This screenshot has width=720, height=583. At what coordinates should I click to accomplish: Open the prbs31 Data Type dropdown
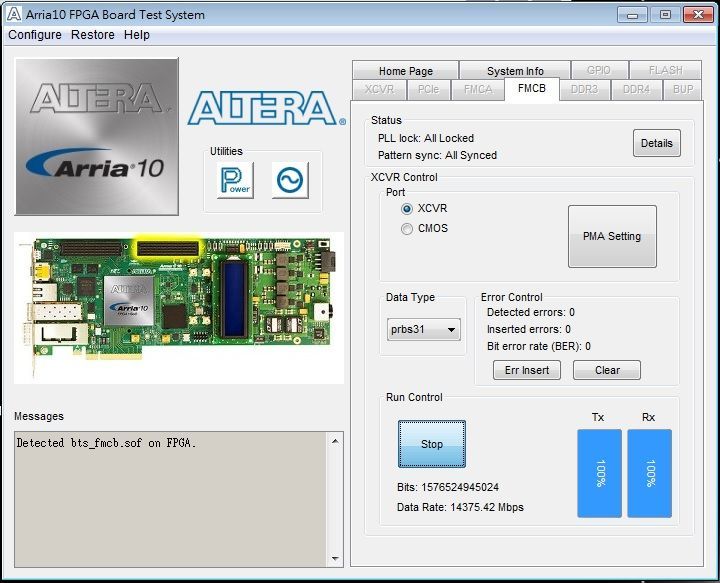pyautogui.click(x=424, y=329)
